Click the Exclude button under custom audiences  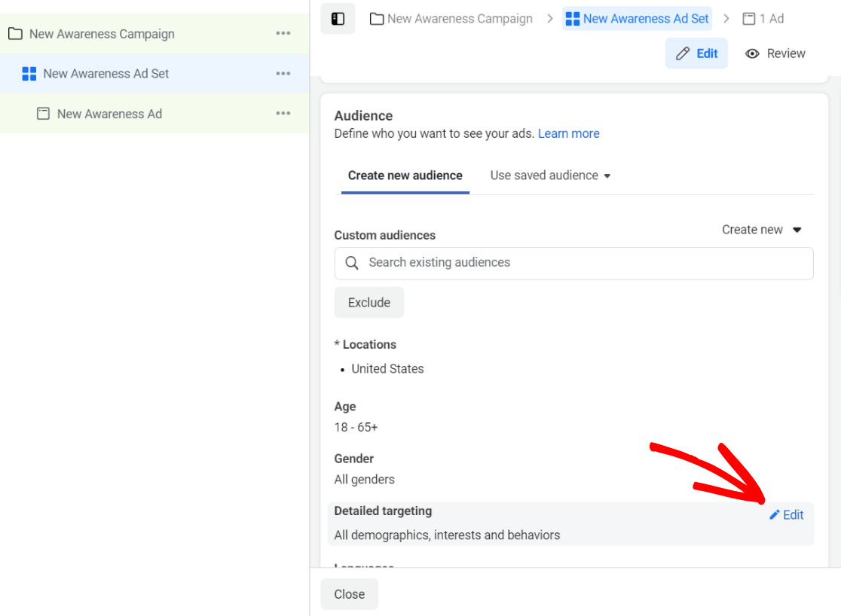369,302
